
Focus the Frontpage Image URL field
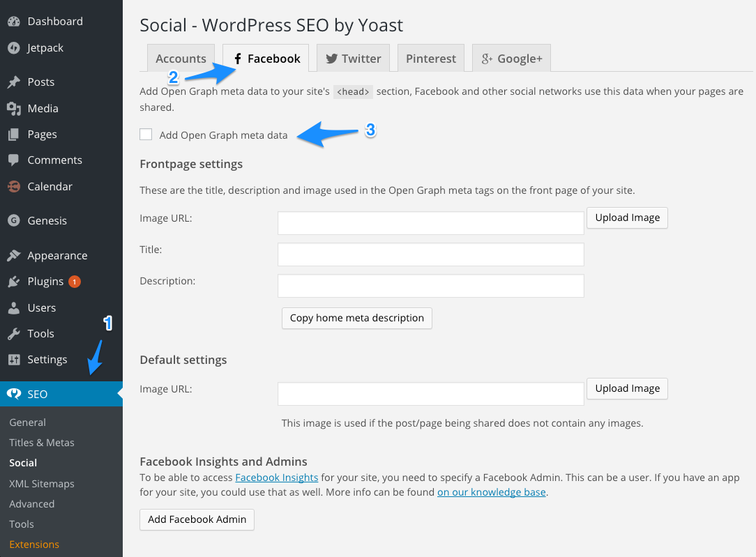[430, 223]
